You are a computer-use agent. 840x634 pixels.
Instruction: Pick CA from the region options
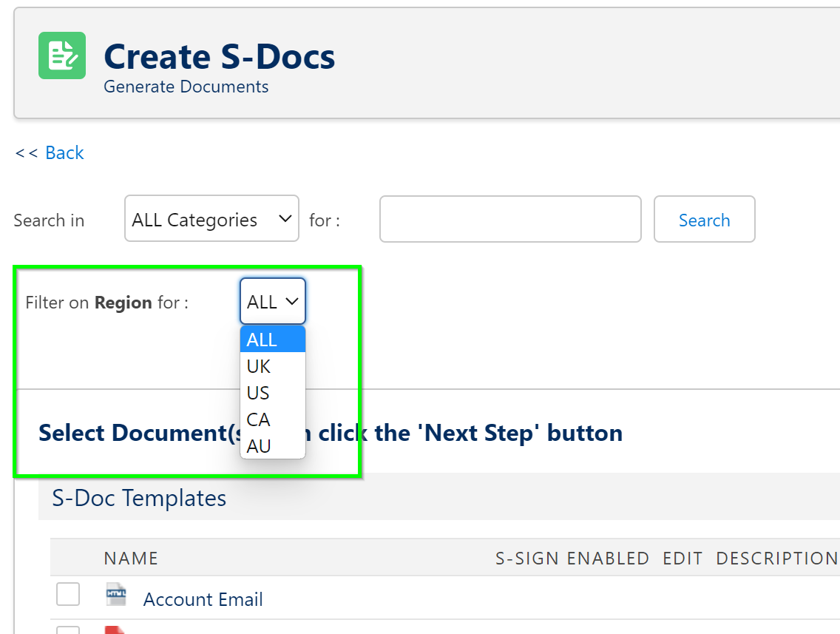(273, 419)
